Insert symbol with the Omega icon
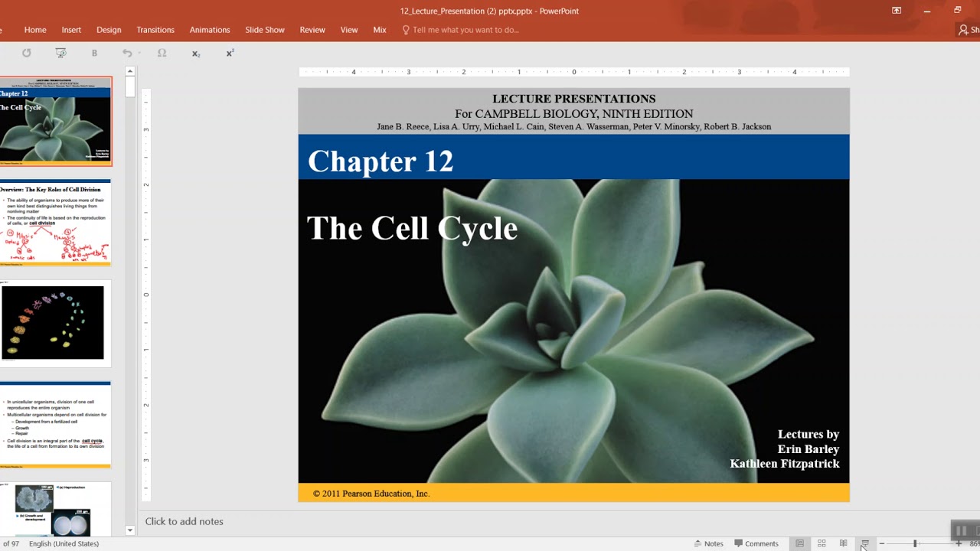 [x=162, y=53]
